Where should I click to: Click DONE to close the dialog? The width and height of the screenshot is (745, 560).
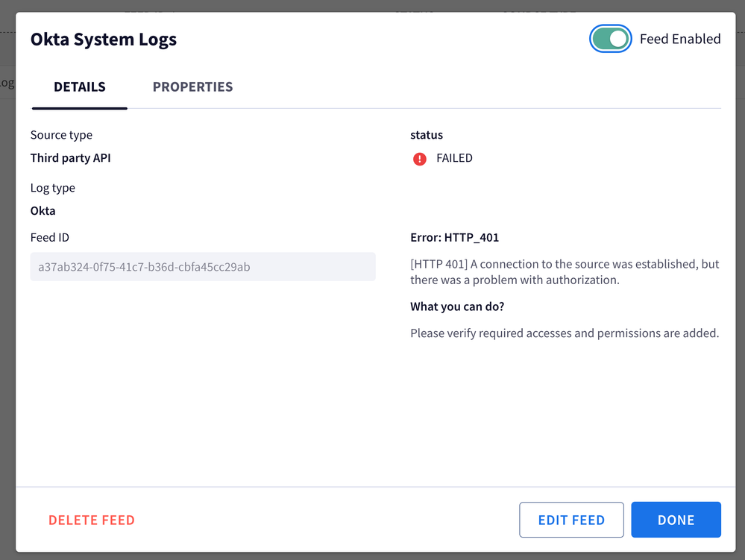click(676, 520)
